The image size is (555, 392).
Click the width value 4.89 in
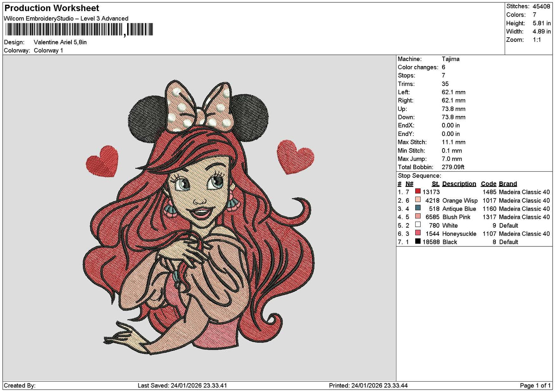[542, 31]
